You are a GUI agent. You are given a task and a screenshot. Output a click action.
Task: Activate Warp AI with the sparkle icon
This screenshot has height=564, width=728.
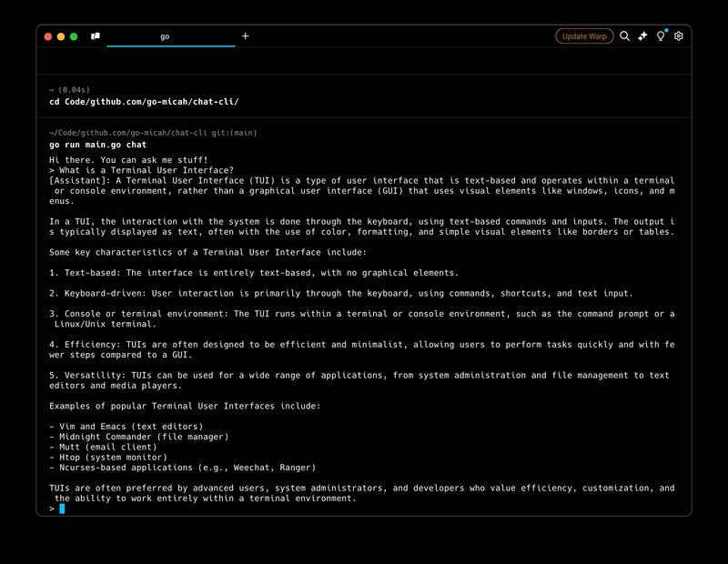[642, 35]
